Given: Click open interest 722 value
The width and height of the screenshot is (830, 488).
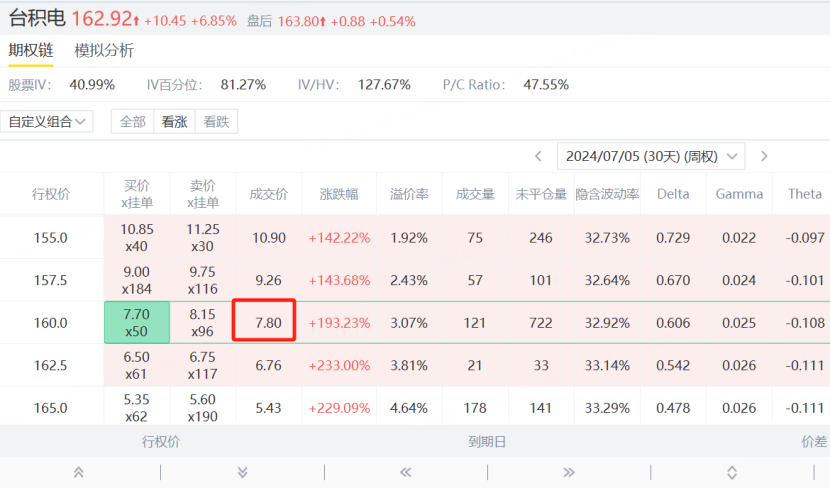Looking at the screenshot, I should (x=541, y=322).
